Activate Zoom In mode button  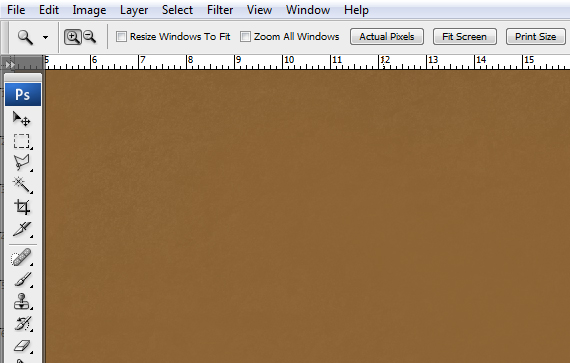pyautogui.click(x=73, y=37)
